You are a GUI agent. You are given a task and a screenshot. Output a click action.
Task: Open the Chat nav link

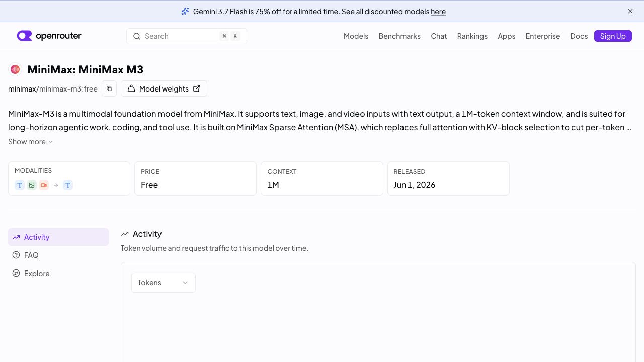439,36
